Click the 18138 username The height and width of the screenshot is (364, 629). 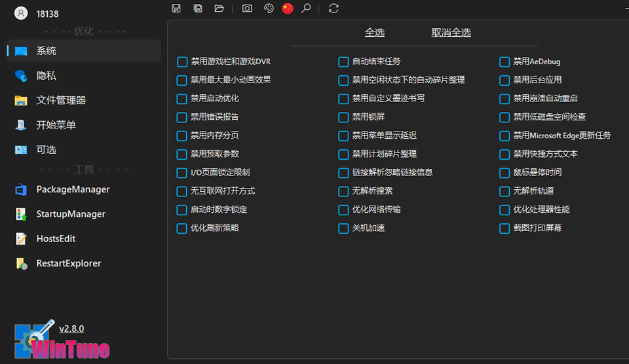point(47,14)
